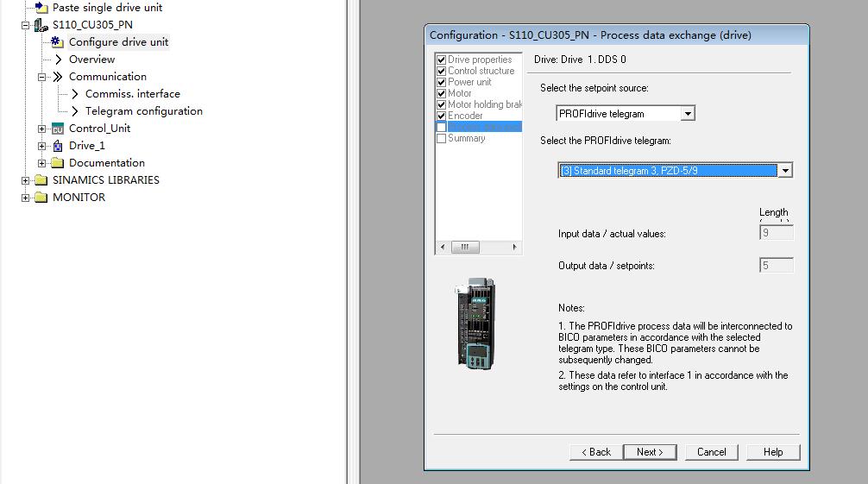868x484 pixels.
Task: Click the Communication double-arrow icon
Action: click(58, 77)
